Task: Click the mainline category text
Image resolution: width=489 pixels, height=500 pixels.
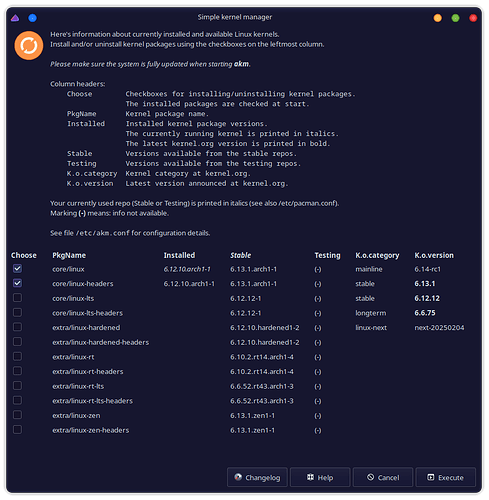Action: [369, 269]
